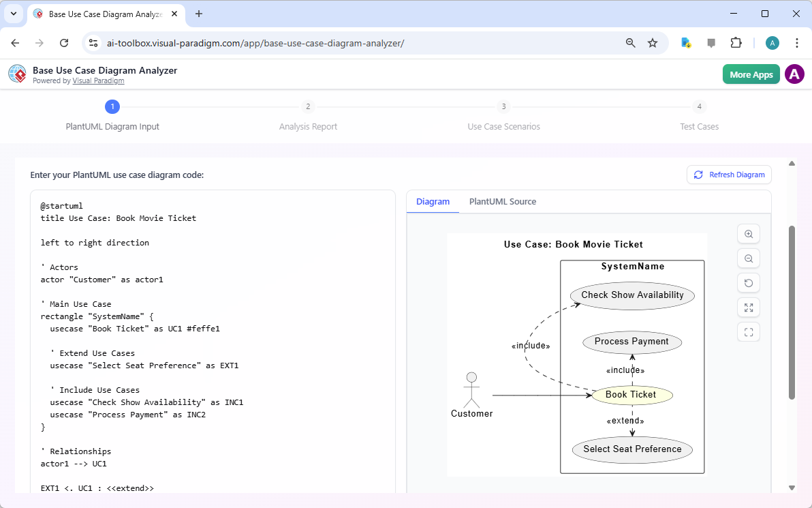Open the browser Extensions puzzle icon
The image size is (812, 508).
pos(736,43)
